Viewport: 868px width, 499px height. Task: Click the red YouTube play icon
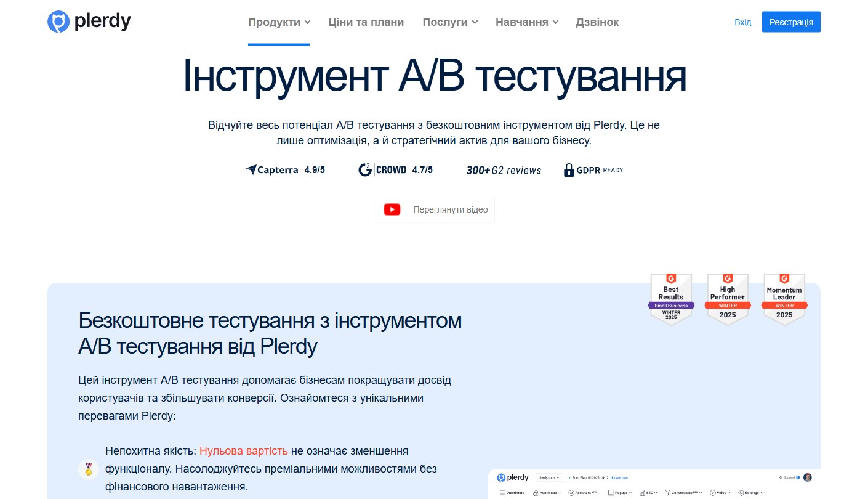(392, 209)
